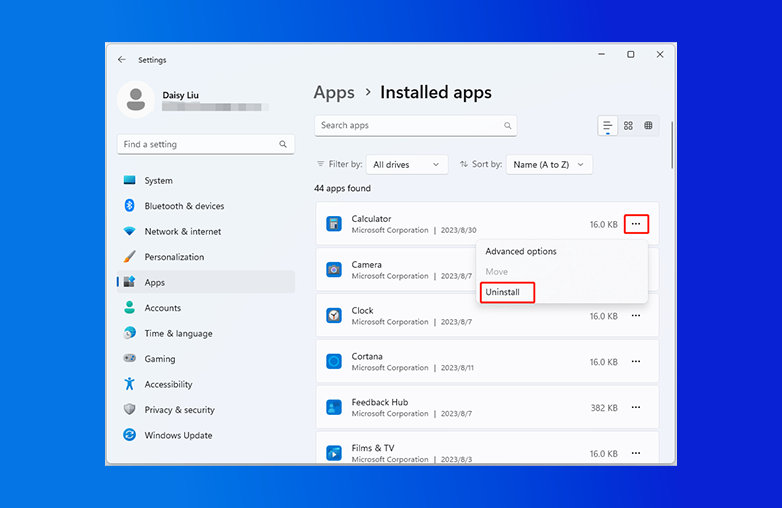The height and width of the screenshot is (508, 782).
Task: Click the Feedback Hub app icon
Action: (x=334, y=407)
